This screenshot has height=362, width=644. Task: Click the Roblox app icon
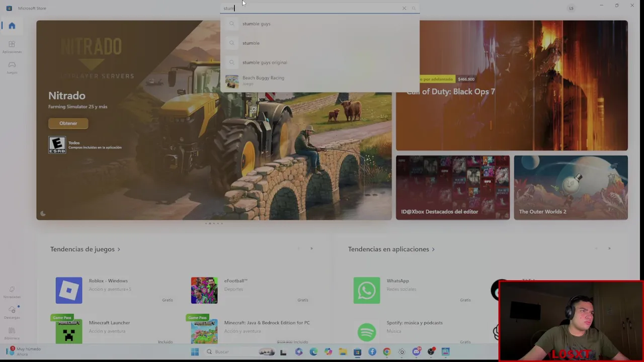(x=69, y=290)
